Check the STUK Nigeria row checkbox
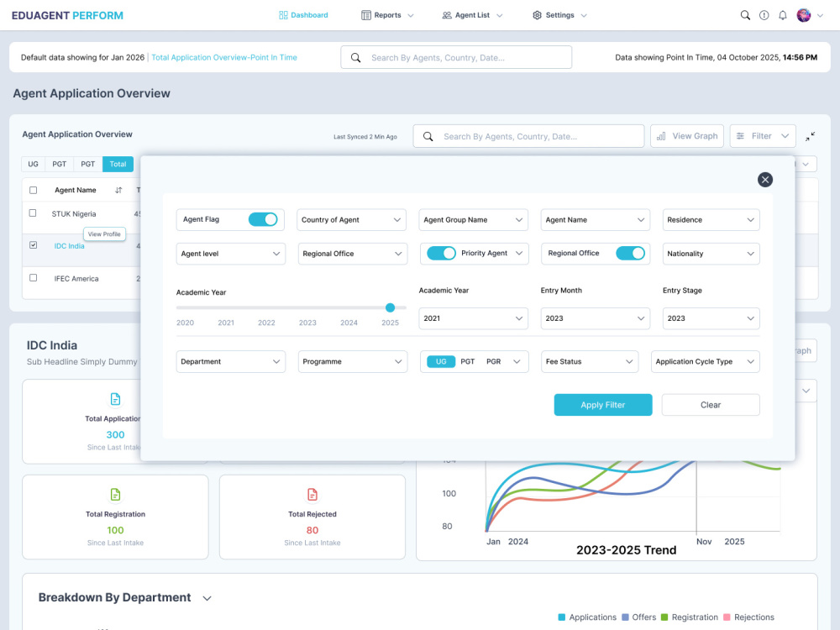 [x=34, y=213]
